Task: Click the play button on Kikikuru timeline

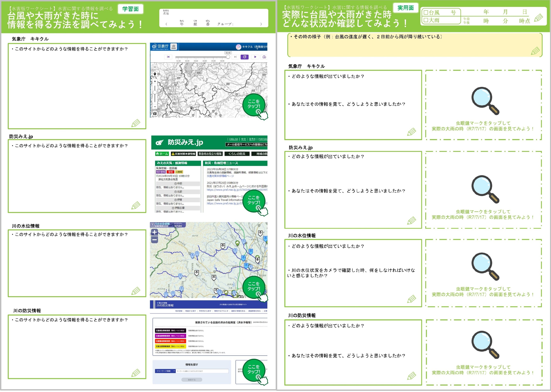Action: 255,57
